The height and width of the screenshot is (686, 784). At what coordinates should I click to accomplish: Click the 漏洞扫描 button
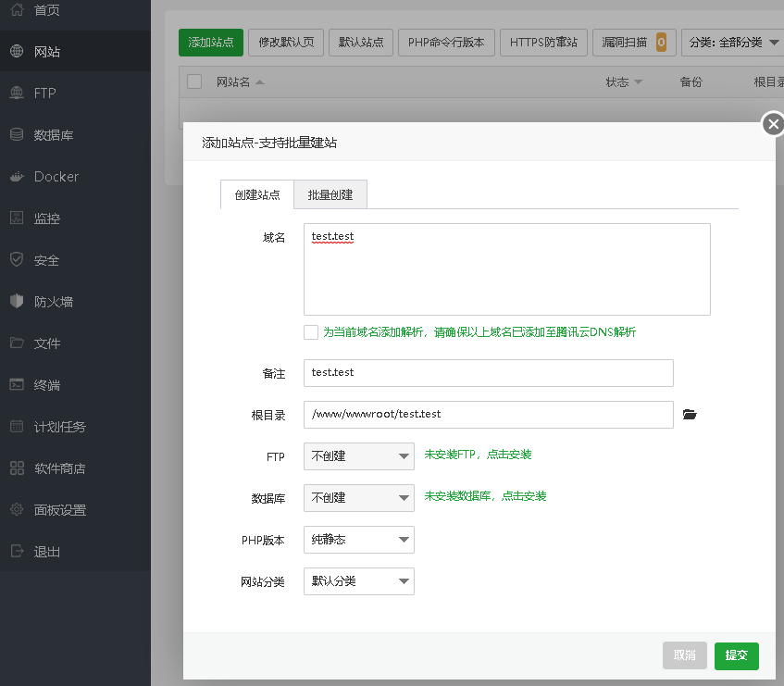(634, 43)
